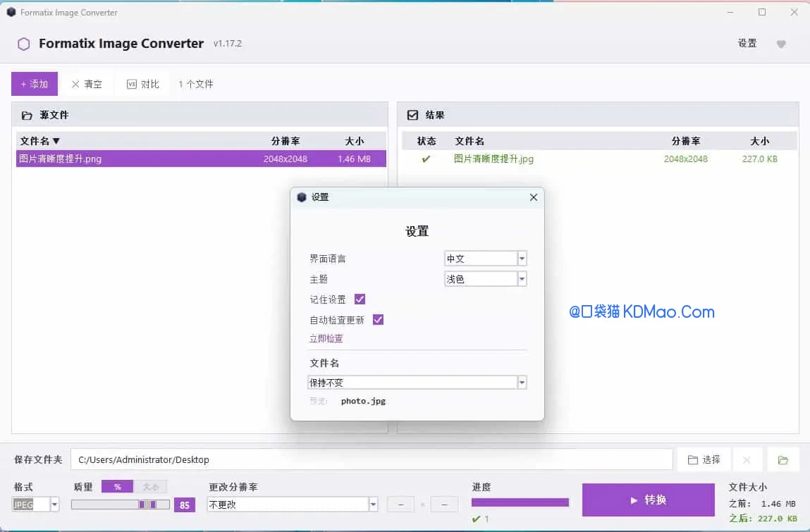Click the source 大小 column header
This screenshot has width=810, height=532.
point(355,141)
